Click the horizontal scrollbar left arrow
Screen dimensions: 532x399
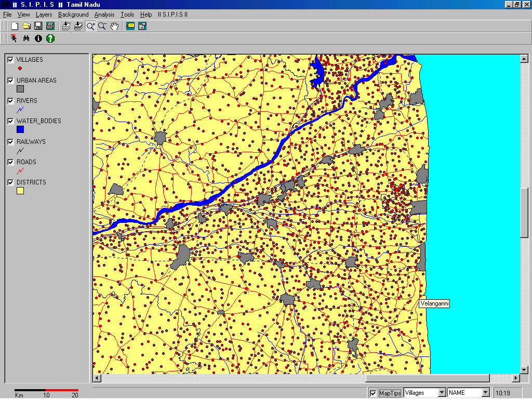click(97, 378)
